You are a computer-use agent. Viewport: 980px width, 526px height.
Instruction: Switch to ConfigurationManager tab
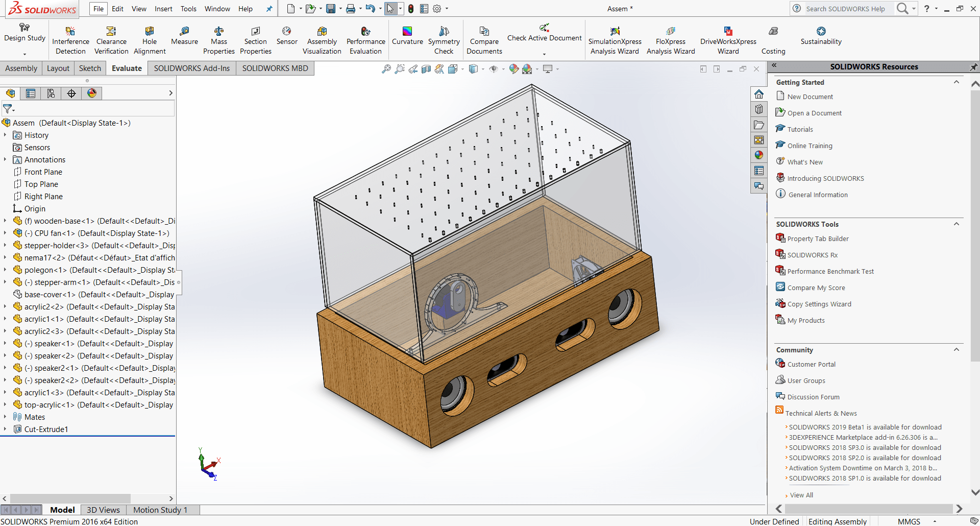(x=51, y=93)
